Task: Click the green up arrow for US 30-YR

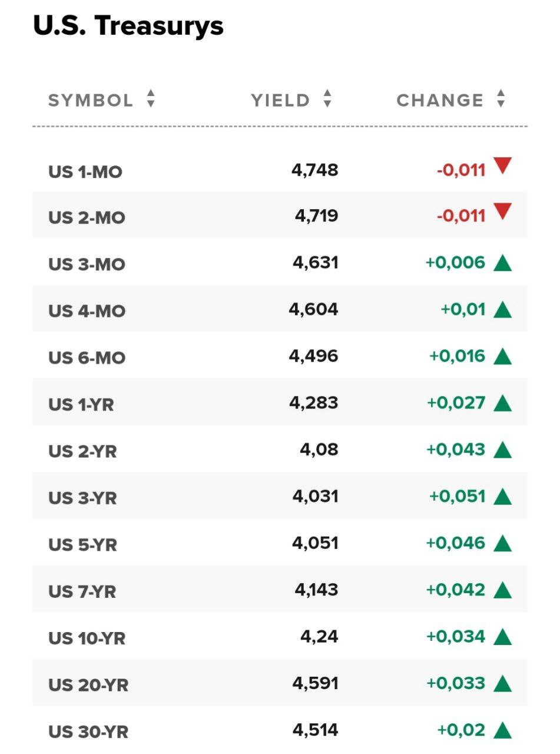Action: click(502, 730)
